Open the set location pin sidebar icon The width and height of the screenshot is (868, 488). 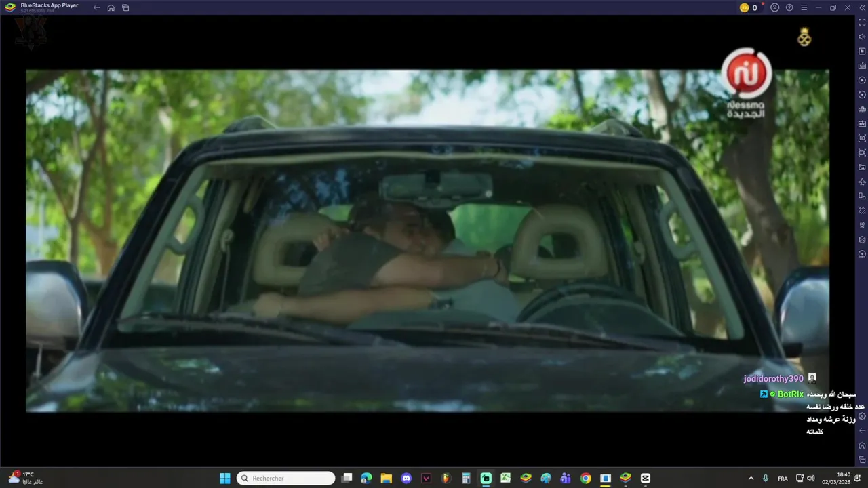862,225
